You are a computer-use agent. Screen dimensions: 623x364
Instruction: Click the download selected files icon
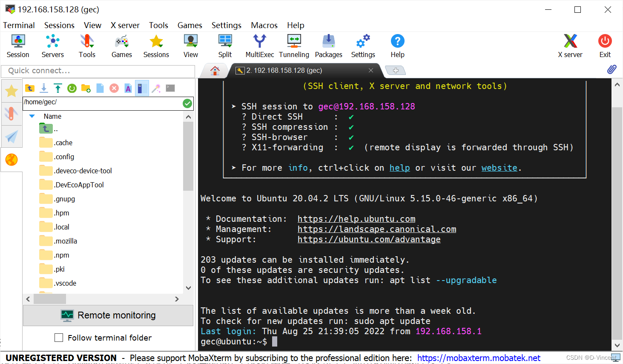coord(44,88)
